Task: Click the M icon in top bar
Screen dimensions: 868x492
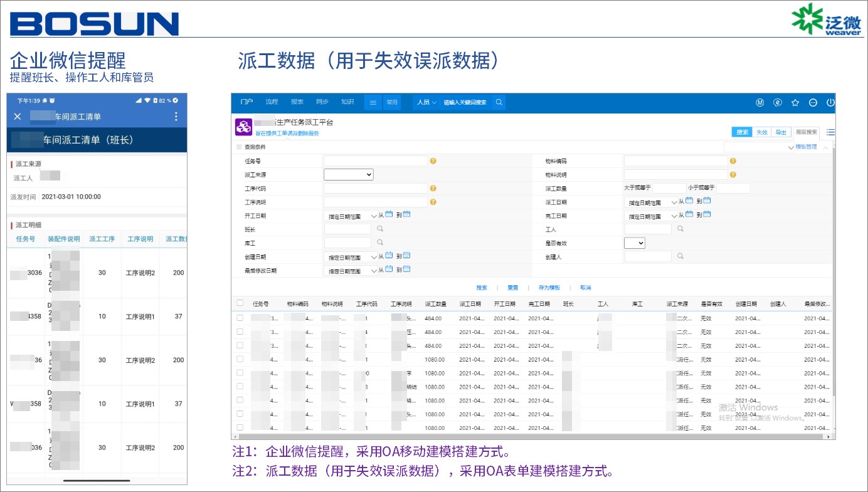Action: 760,102
